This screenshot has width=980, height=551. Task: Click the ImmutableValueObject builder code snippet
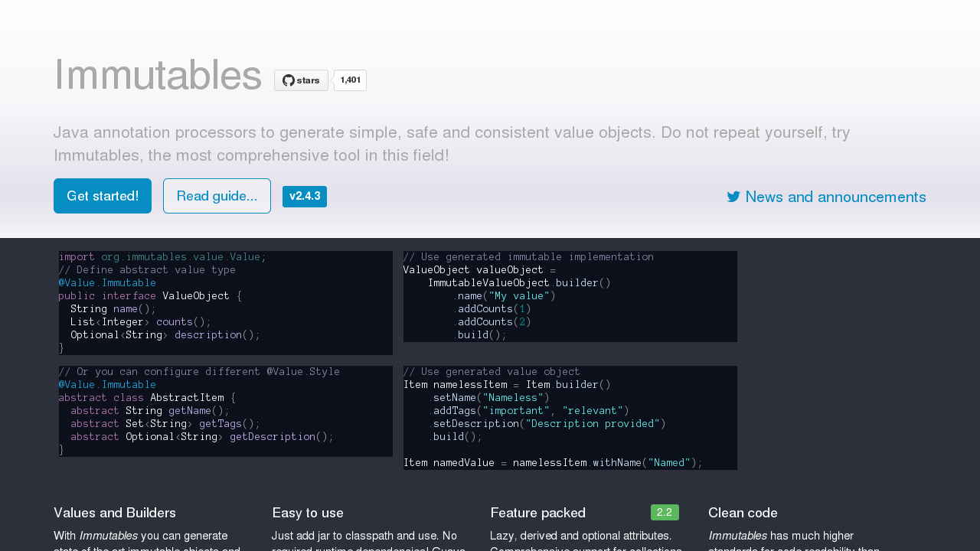click(x=570, y=296)
